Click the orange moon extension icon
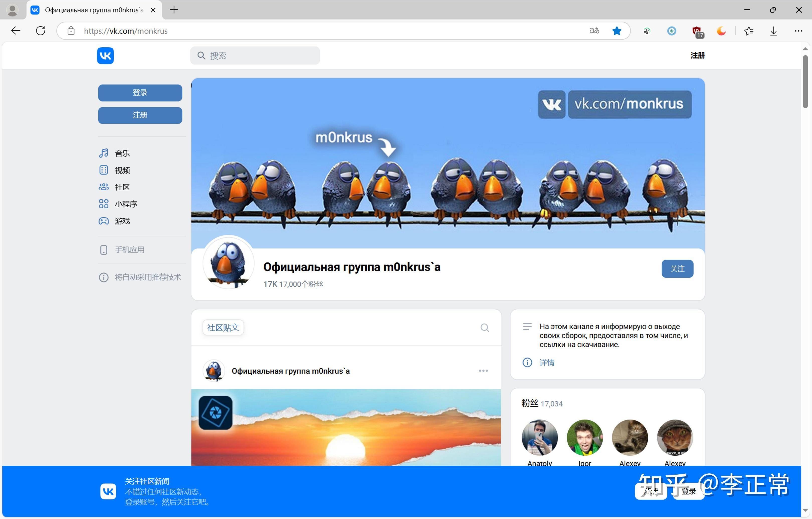The width and height of the screenshot is (812, 519). coord(721,31)
